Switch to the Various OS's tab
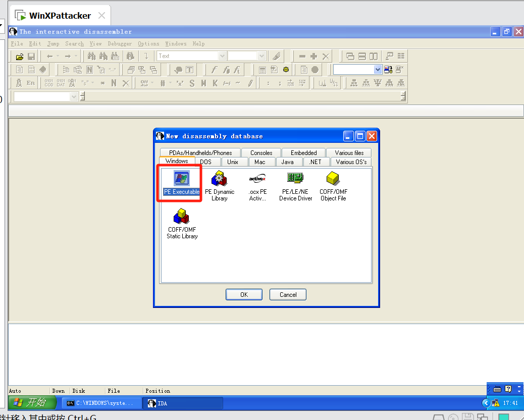524x420 pixels. [351, 162]
